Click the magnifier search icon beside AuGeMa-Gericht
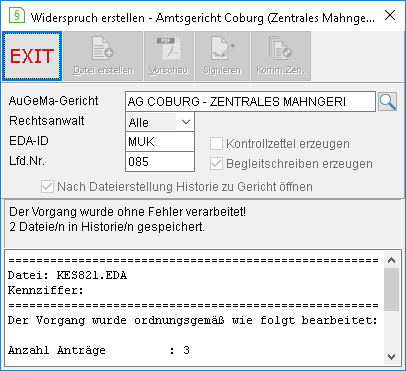Viewport: 406px width, 371px height. click(388, 102)
